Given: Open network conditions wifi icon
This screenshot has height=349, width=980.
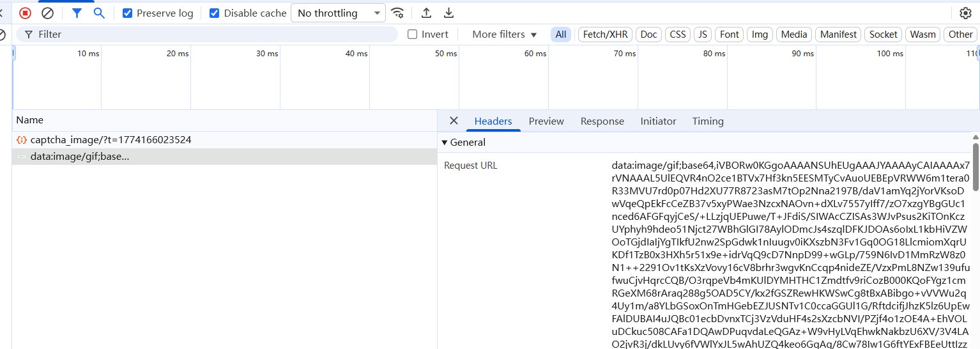Looking at the screenshot, I should [397, 13].
